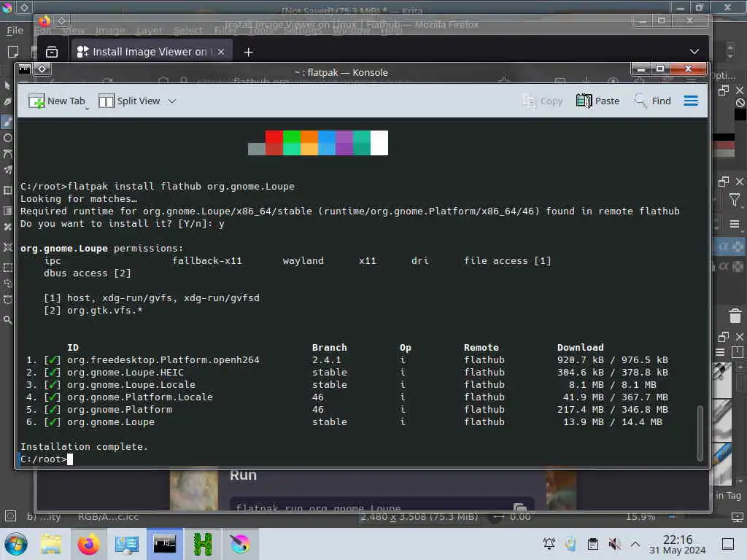The image size is (747, 560).
Task: Open the New Tab dropdown arrow in Konsole
Action: pos(88,109)
